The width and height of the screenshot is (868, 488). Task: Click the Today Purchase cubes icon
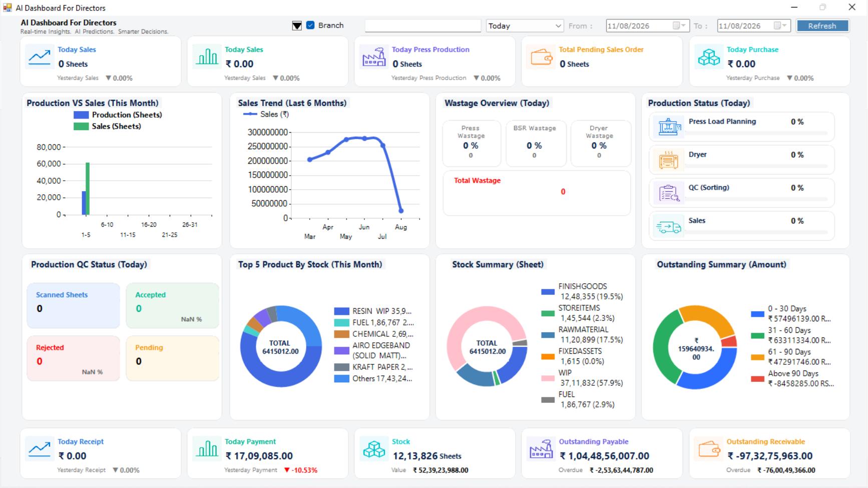click(709, 58)
